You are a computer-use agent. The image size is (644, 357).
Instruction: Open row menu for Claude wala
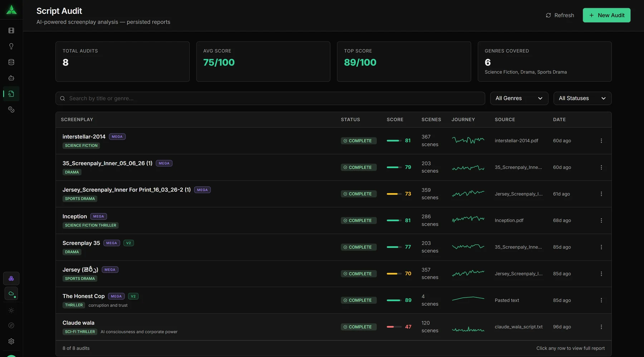(x=601, y=327)
